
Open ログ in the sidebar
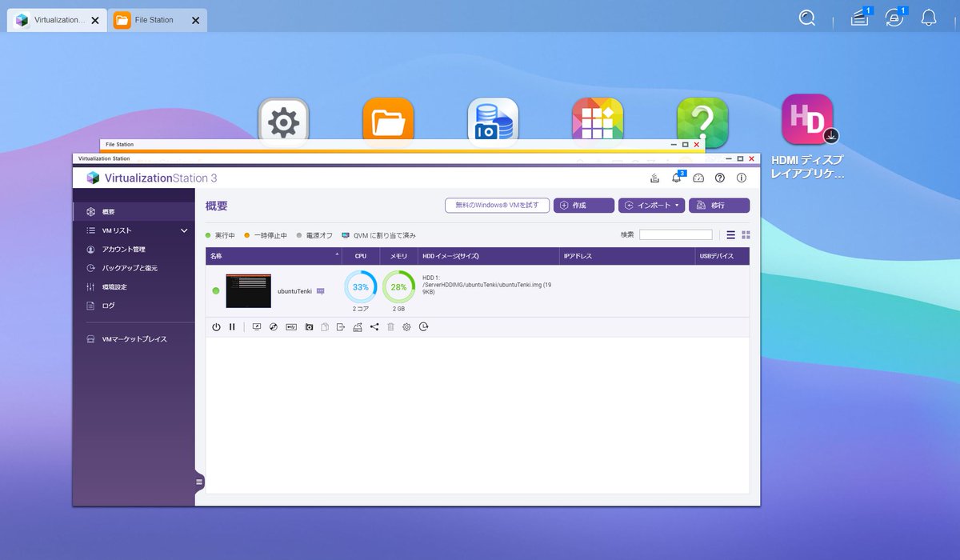(x=134, y=306)
